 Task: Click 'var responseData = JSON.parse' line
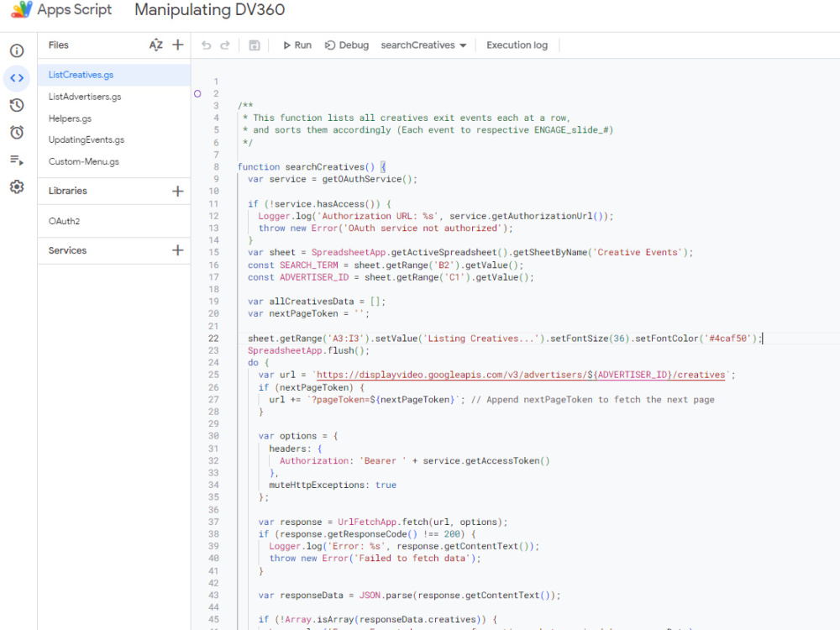click(x=409, y=596)
